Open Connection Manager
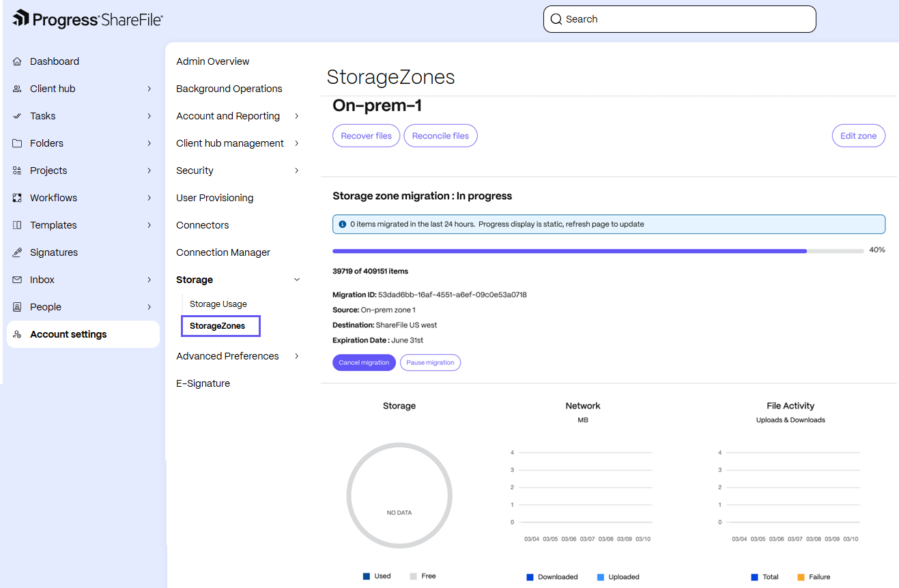899x588 pixels. tap(223, 252)
